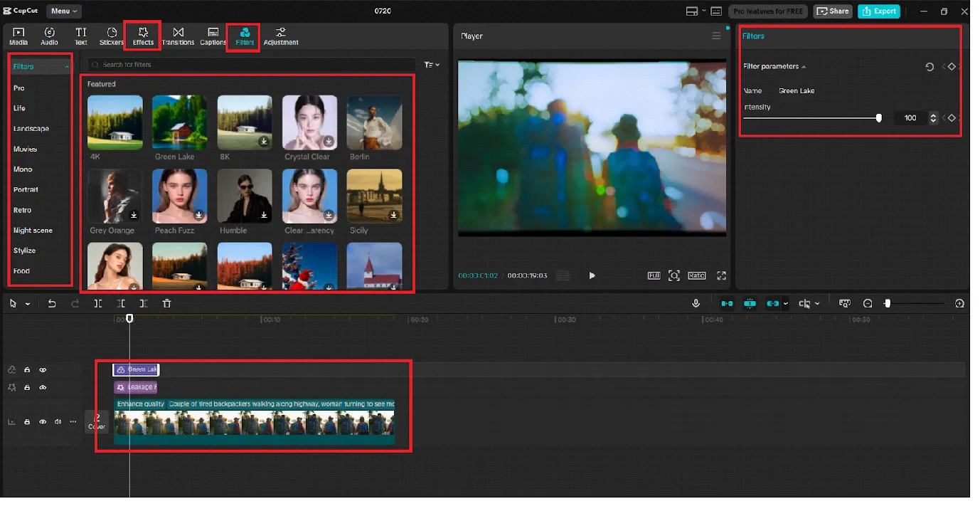Click the filter intensity slider handle
Viewport: 980px width, 516px height.
pos(879,118)
